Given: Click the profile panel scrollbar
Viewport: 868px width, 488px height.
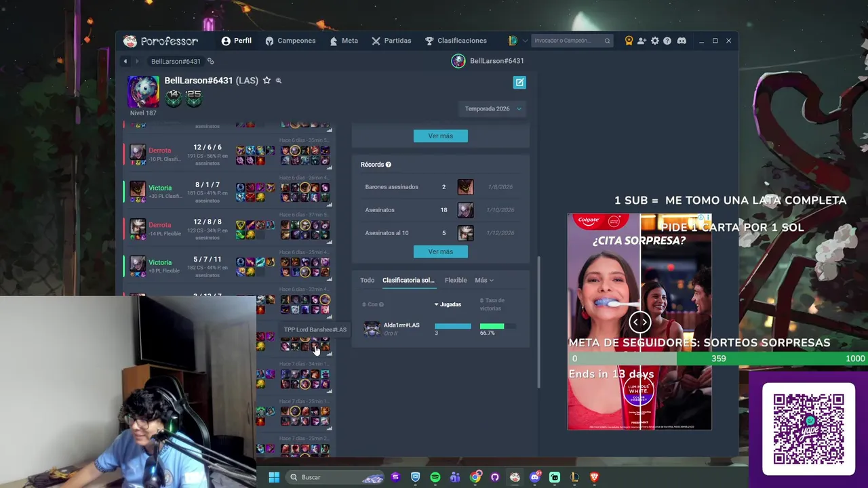Looking at the screenshot, I should coord(540,322).
